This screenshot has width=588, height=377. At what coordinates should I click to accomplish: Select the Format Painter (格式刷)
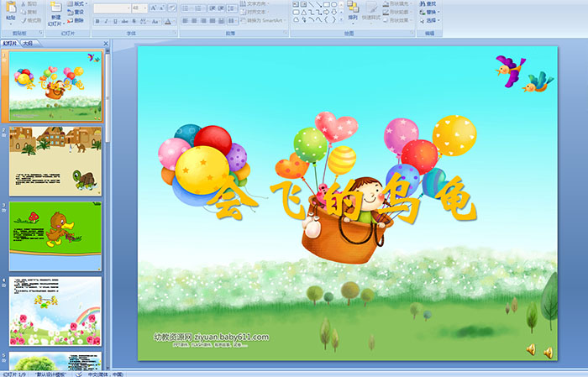tap(31, 20)
